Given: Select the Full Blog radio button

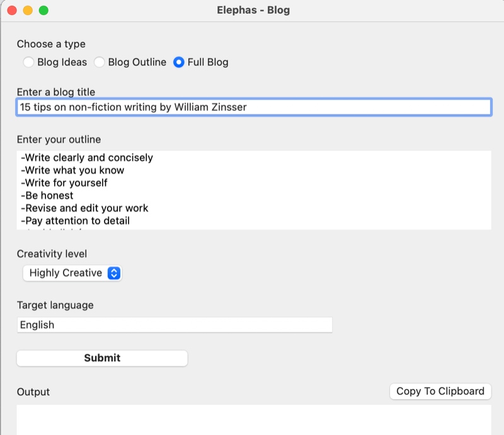Looking at the screenshot, I should point(179,62).
